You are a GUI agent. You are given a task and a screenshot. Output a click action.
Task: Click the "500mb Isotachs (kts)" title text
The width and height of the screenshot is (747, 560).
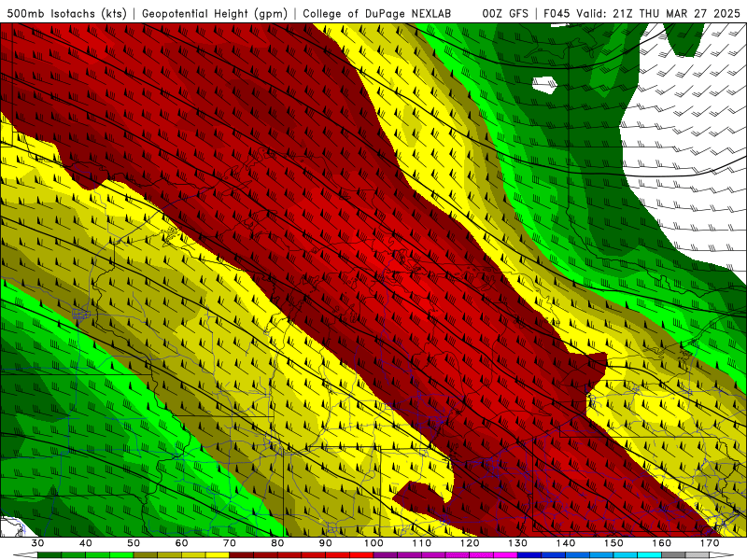(66, 13)
